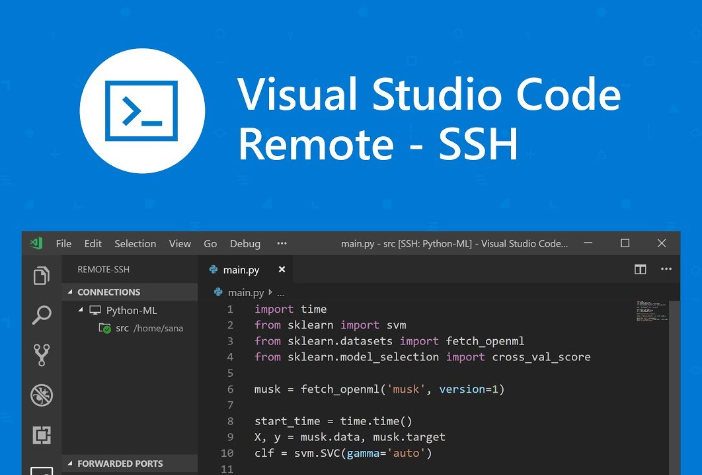Screen dimensions: 702x475
Task: Click 'cross_val_score' on line 4
Action: (541, 357)
